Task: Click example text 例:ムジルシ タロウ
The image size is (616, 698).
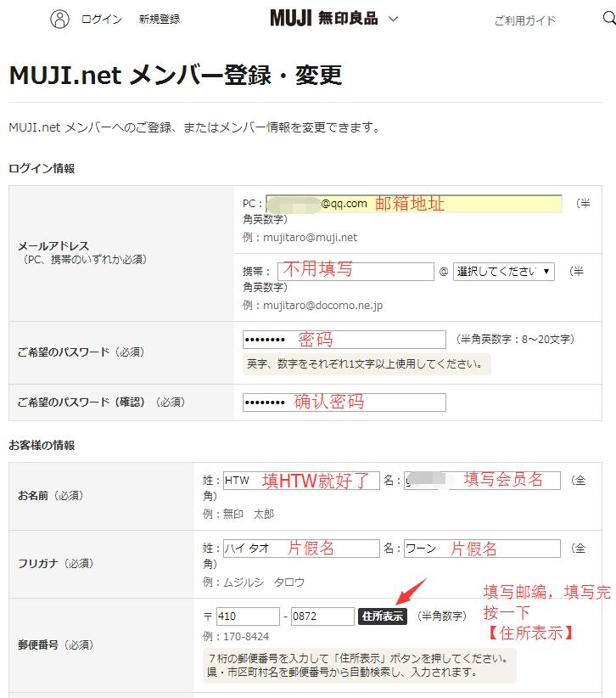Action: pos(254,583)
